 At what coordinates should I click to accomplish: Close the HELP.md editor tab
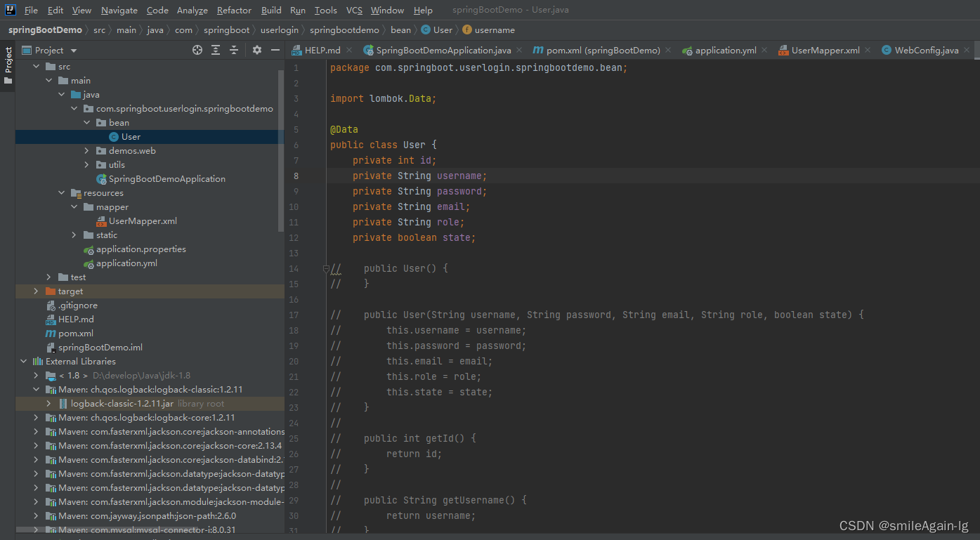coord(351,50)
